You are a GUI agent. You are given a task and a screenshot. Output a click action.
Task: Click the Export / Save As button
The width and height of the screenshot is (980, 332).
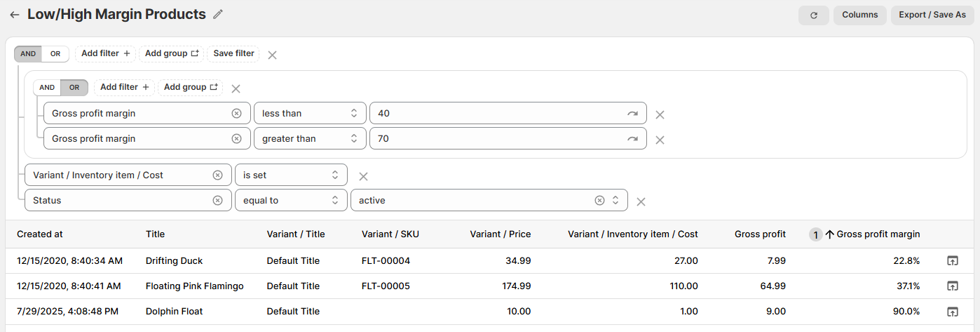(932, 15)
